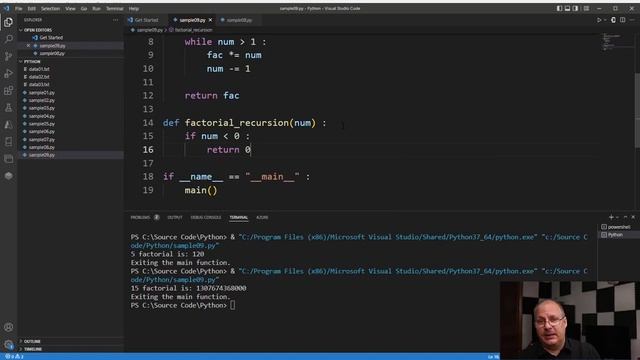The width and height of the screenshot is (640, 360).
Task: Click the VS Code logo icon
Action: pos(7,8)
